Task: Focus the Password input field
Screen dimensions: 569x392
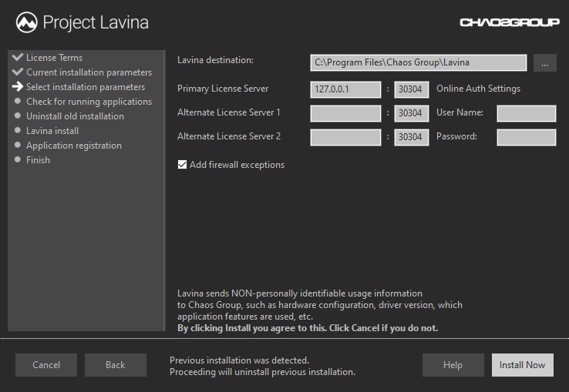Action: pos(526,137)
